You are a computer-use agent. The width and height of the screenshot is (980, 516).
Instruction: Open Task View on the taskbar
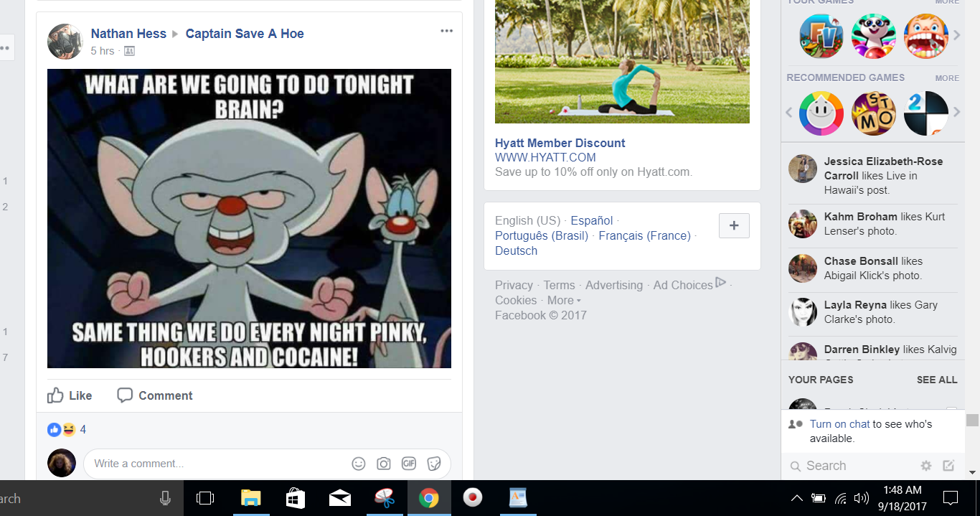pyautogui.click(x=205, y=498)
